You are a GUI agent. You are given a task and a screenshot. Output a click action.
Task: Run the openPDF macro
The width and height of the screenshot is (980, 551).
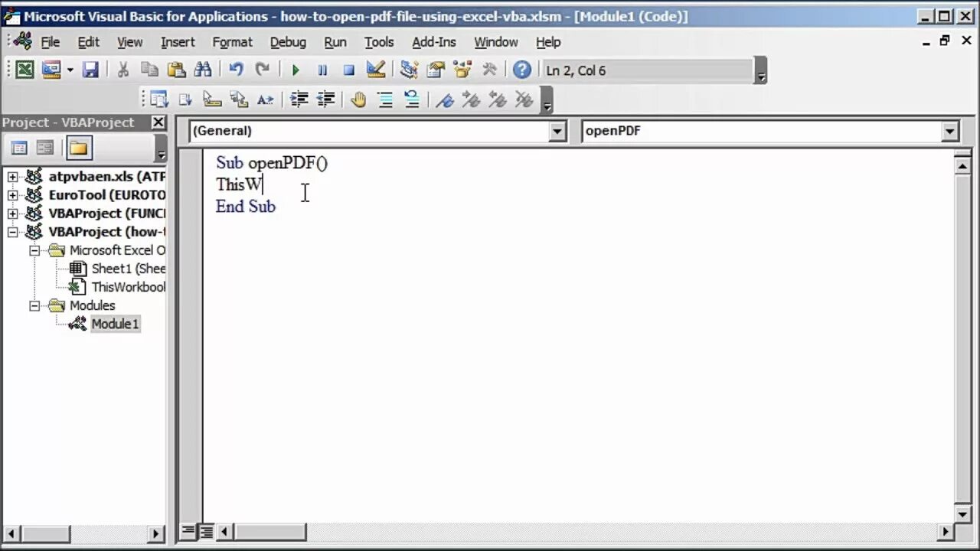tap(296, 70)
